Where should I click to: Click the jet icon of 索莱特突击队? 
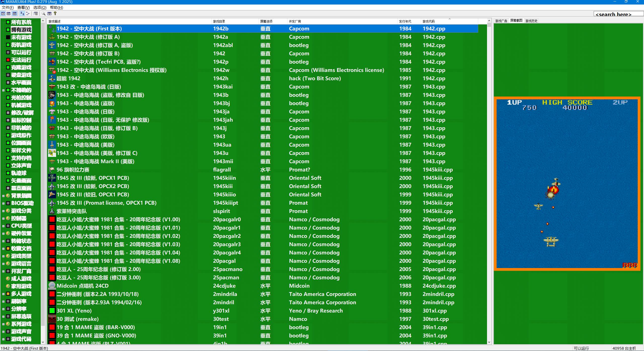point(52,211)
